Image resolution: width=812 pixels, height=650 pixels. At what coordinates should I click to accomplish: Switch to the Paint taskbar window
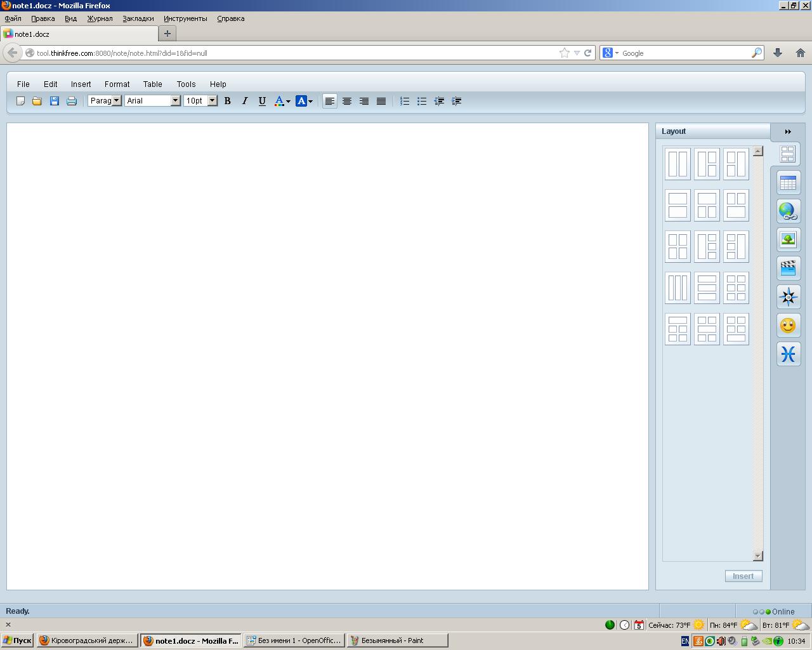397,640
